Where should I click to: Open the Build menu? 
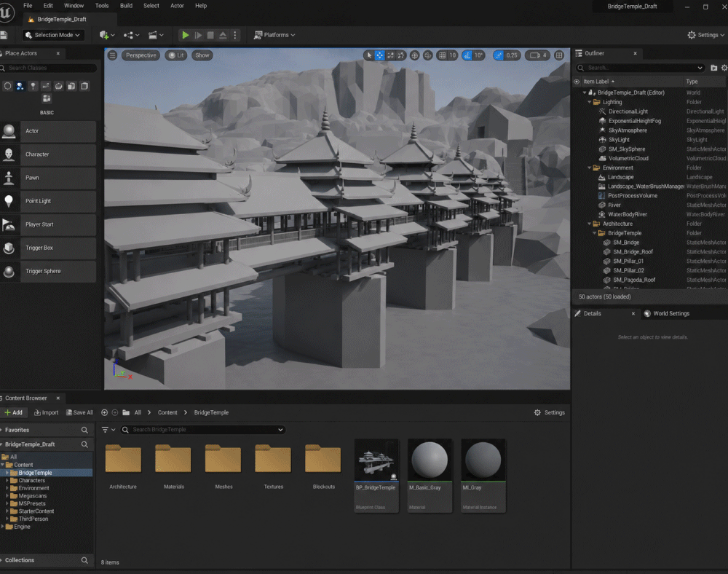click(x=126, y=6)
